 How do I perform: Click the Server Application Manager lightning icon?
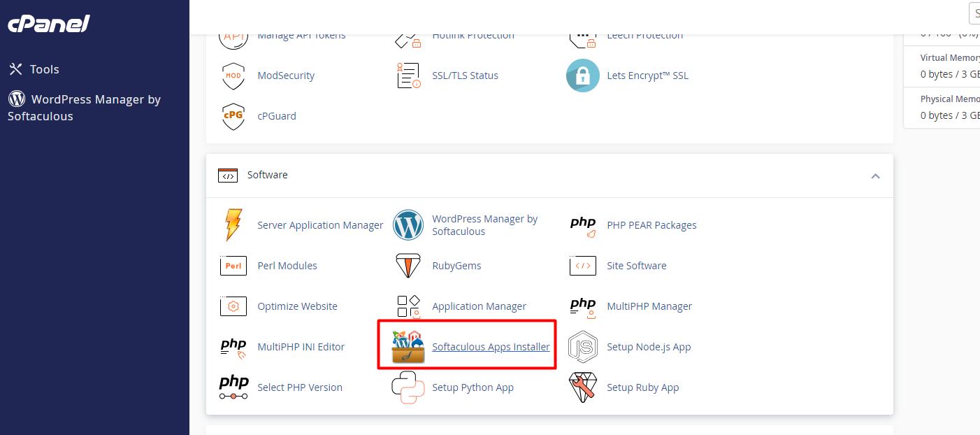(233, 225)
